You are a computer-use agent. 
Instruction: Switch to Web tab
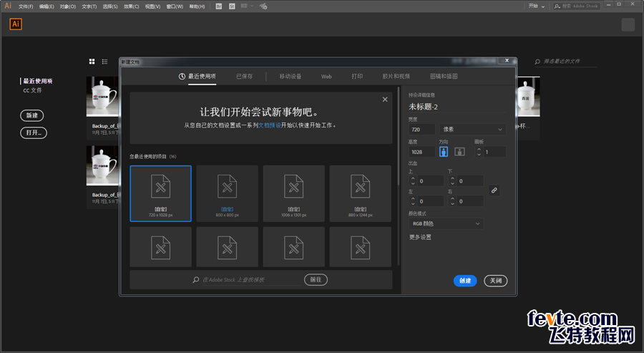(326, 77)
